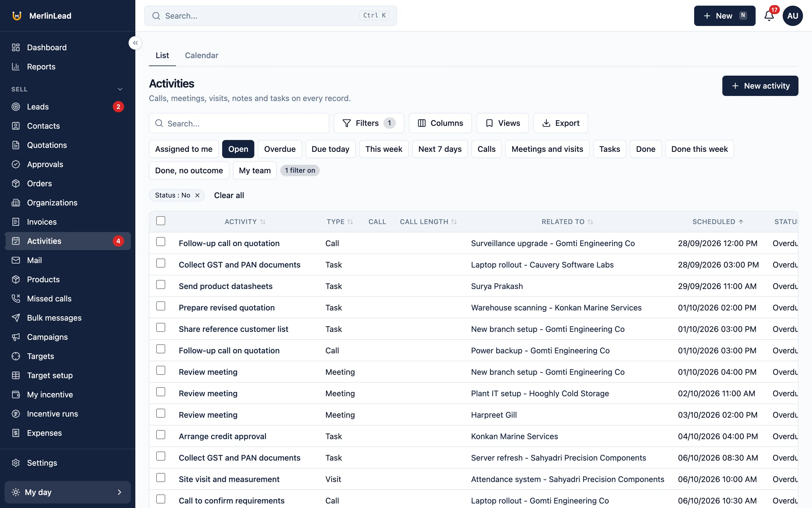Open the Filters dropdown
The width and height of the screenshot is (812, 508).
pyautogui.click(x=369, y=123)
